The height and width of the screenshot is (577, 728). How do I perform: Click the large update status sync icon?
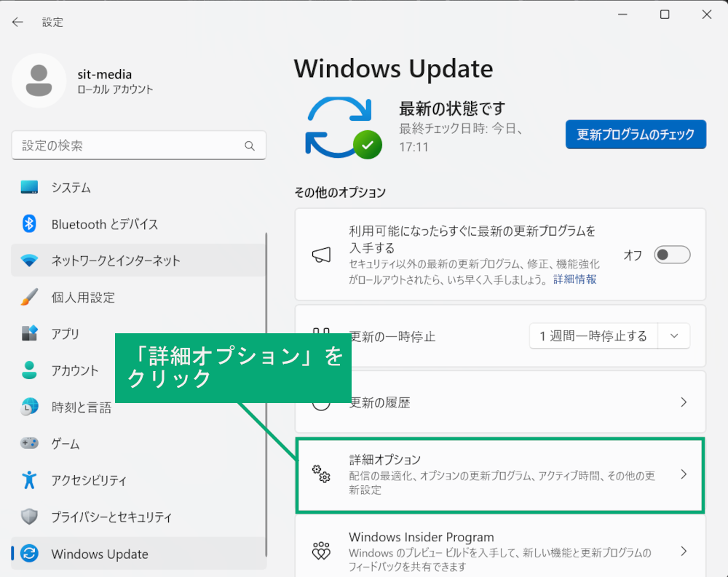click(344, 127)
